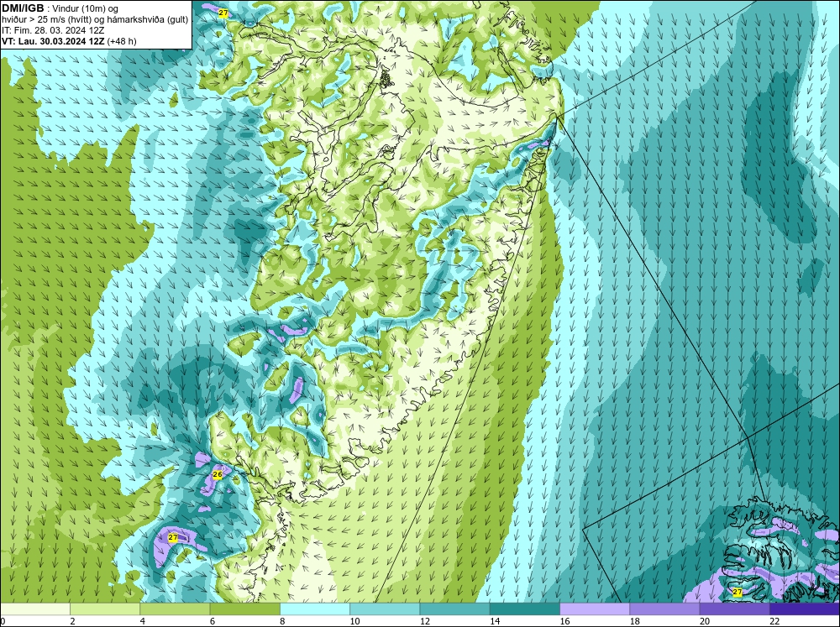Pick the darkest purple swatch above 22
Viewport: 840px width, 627px height.
(x=805, y=609)
